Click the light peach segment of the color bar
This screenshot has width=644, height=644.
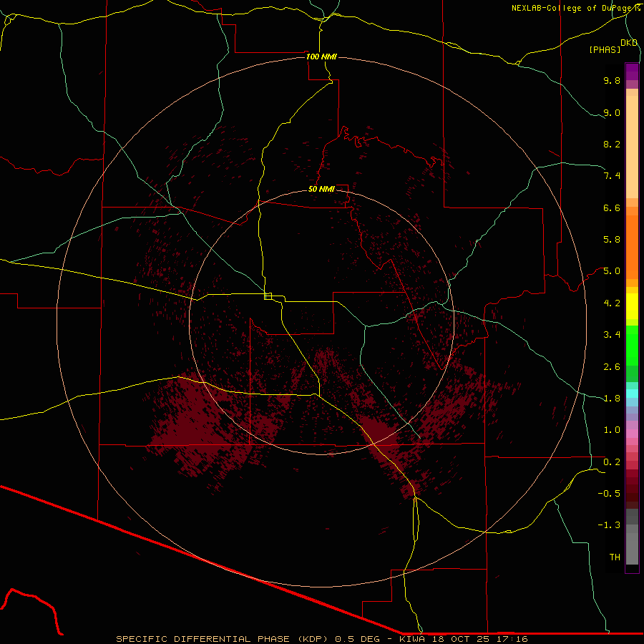point(632,147)
